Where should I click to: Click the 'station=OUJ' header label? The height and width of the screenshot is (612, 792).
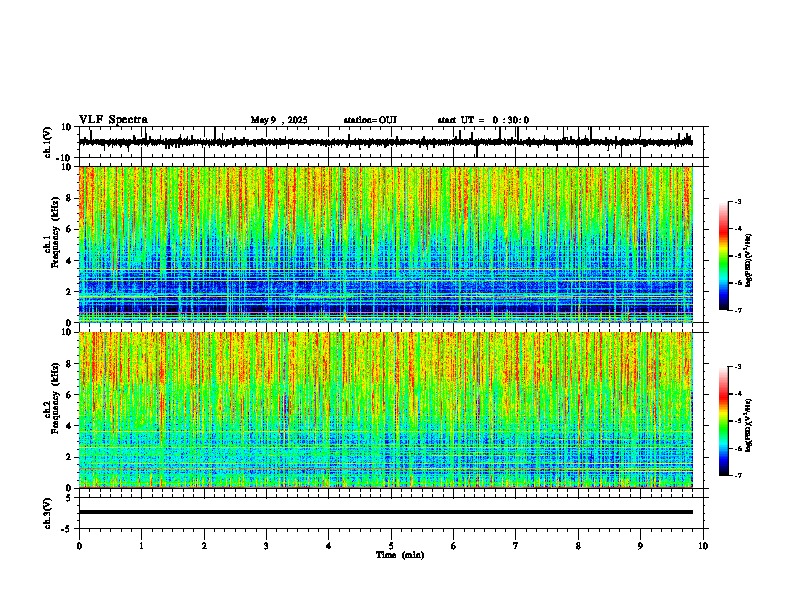tap(370, 120)
